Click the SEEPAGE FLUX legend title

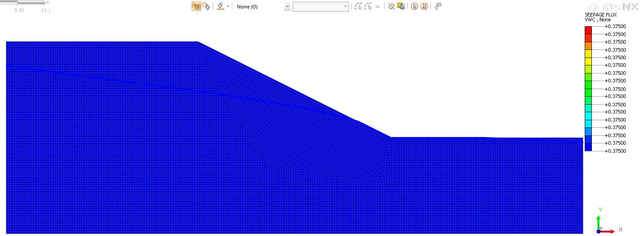(600, 15)
